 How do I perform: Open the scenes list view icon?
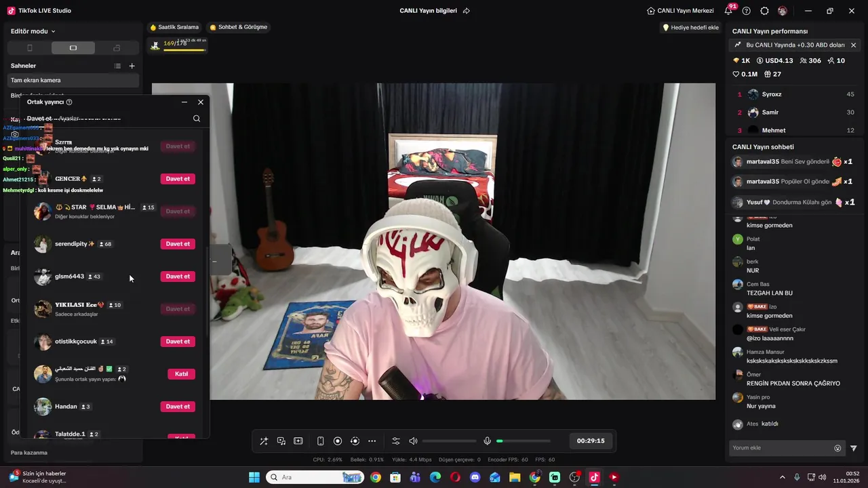pyautogui.click(x=117, y=66)
